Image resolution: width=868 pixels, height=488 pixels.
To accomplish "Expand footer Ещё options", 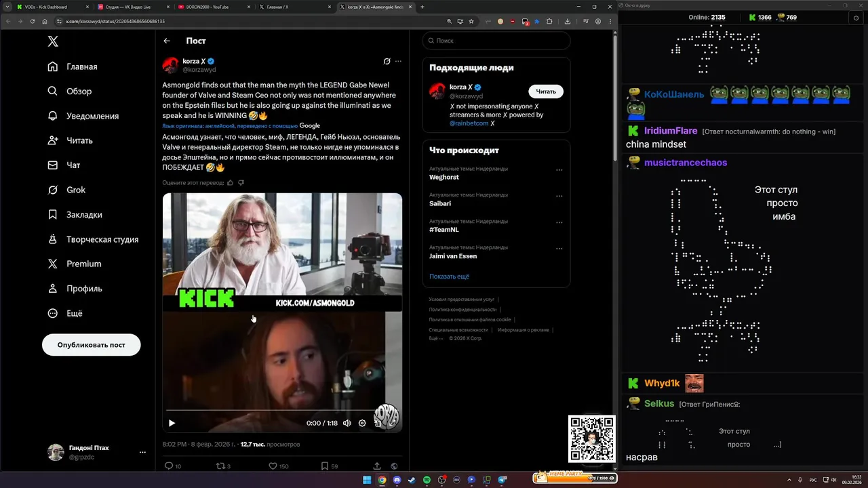I will click(435, 338).
